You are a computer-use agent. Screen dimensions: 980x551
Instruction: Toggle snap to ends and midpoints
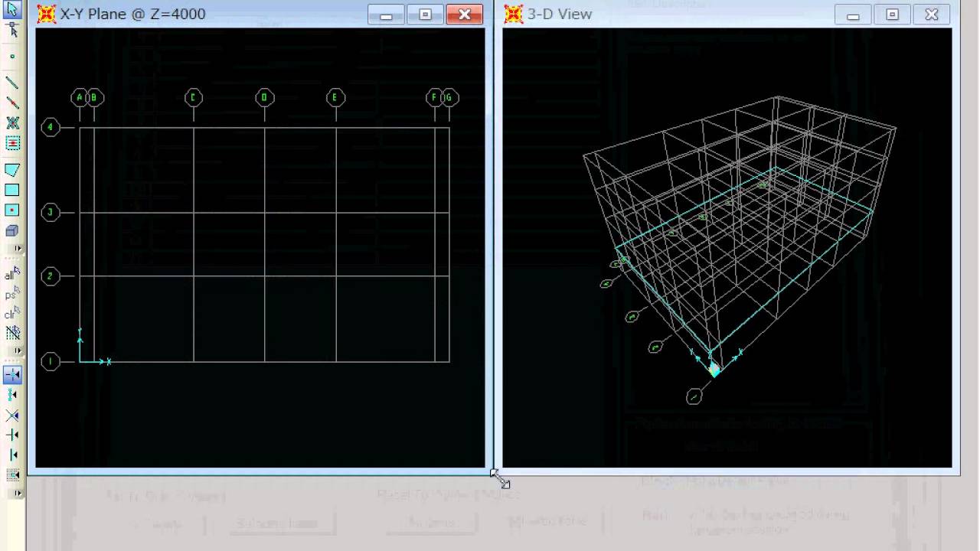pos(12,395)
